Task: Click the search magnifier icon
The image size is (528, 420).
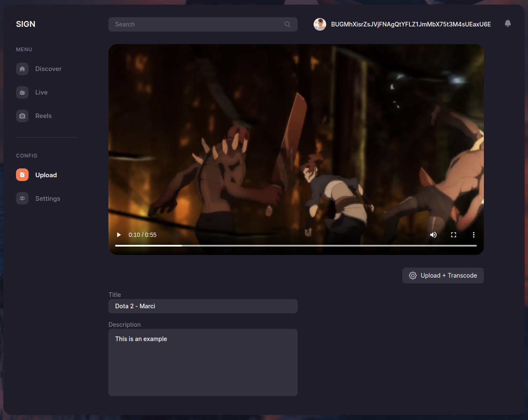Action: click(x=288, y=24)
